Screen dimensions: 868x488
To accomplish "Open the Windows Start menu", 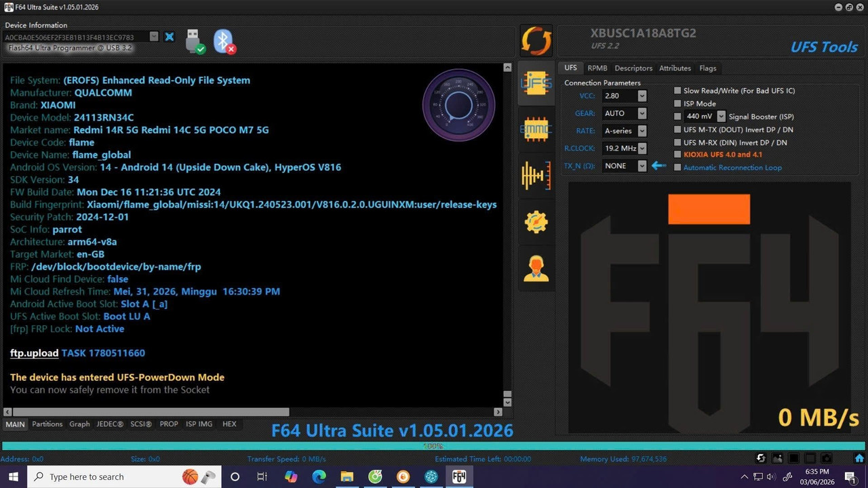I will click(x=13, y=476).
